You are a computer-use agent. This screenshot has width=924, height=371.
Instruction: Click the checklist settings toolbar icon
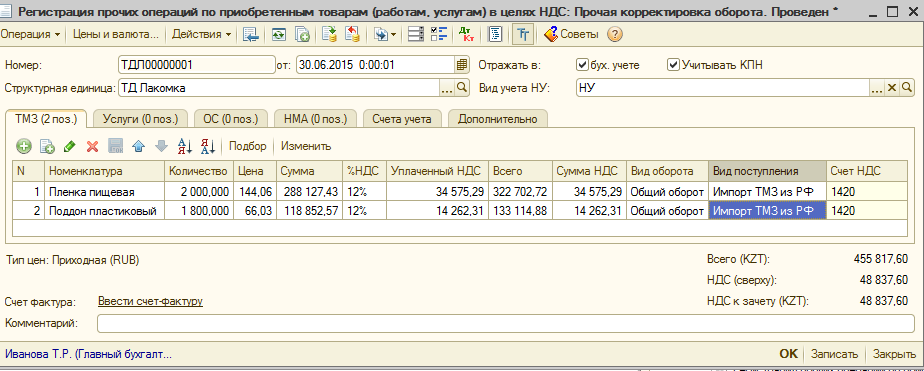pos(439,35)
